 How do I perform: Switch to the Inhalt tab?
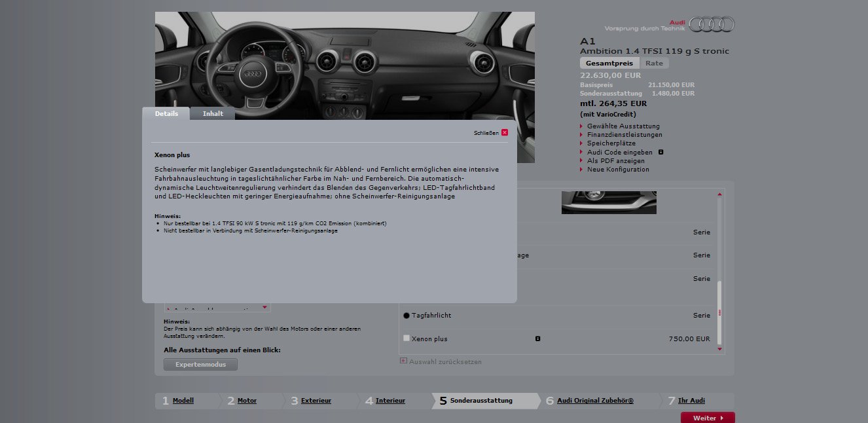213,114
